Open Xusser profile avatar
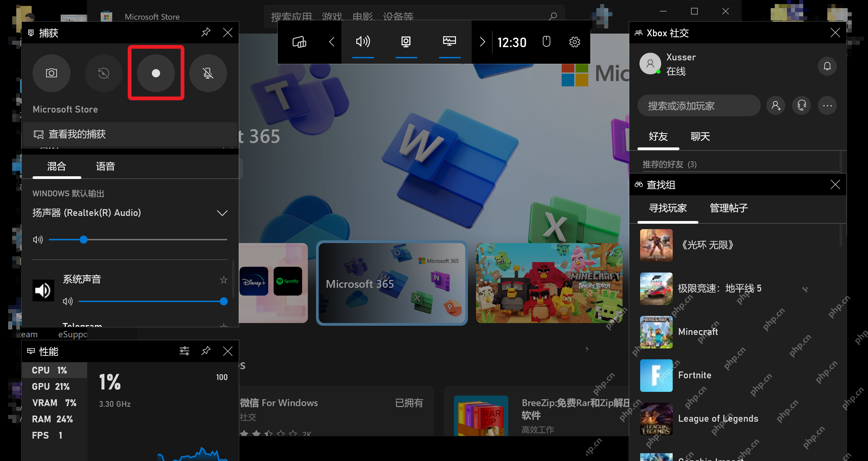 (650, 63)
